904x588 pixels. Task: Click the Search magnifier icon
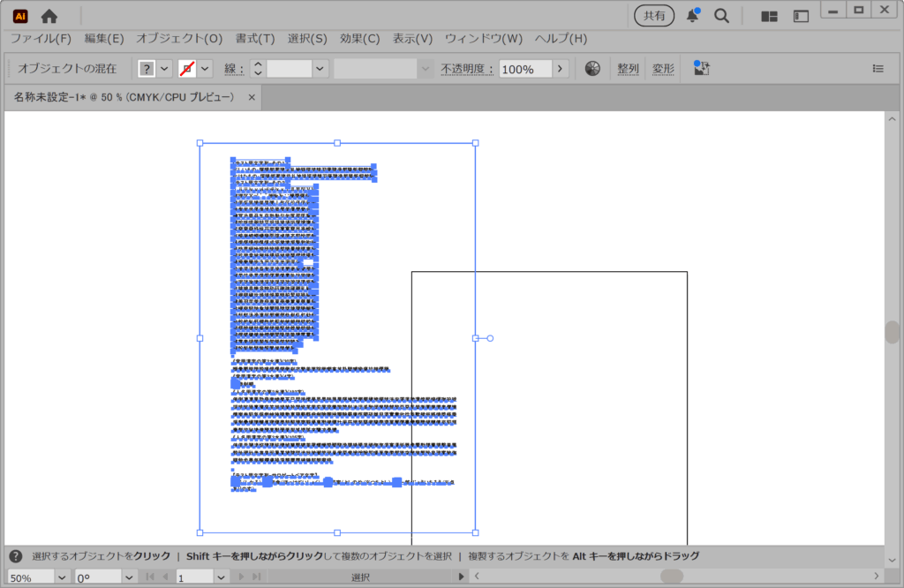point(721,16)
